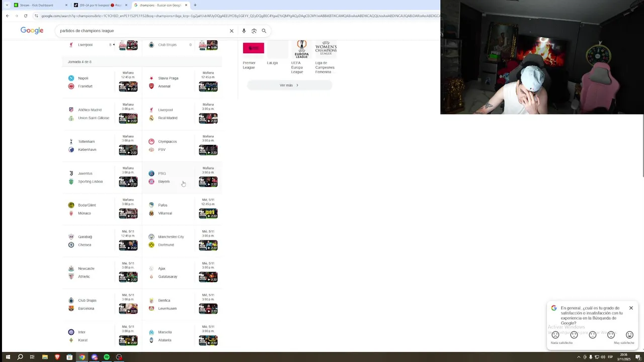Open the Liga de Campeones Femenina card
Screen dimensions: 644x362
click(326, 57)
